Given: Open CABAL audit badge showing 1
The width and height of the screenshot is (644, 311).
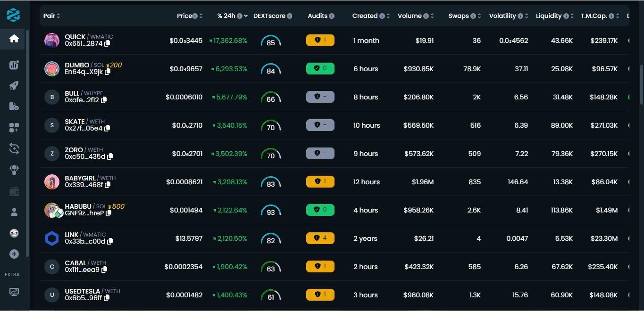Looking at the screenshot, I should pyautogui.click(x=320, y=266).
